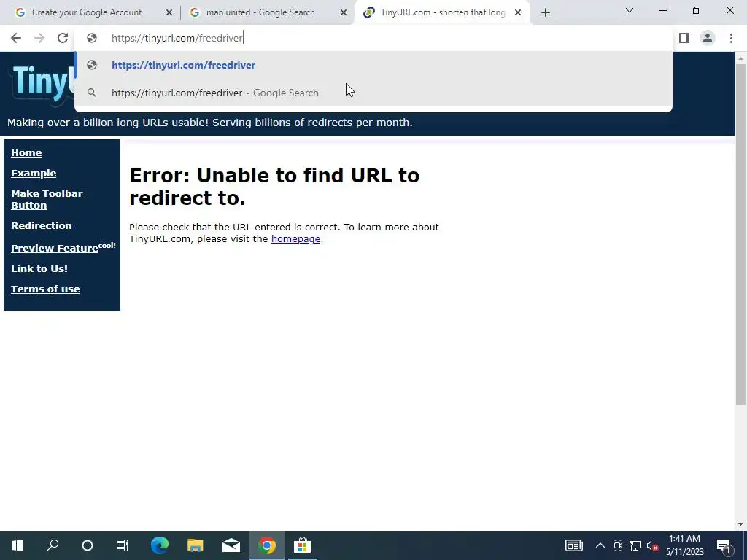Image resolution: width=747 pixels, height=560 pixels.
Task: Open Cortana from the taskbar
Action: pos(88,545)
